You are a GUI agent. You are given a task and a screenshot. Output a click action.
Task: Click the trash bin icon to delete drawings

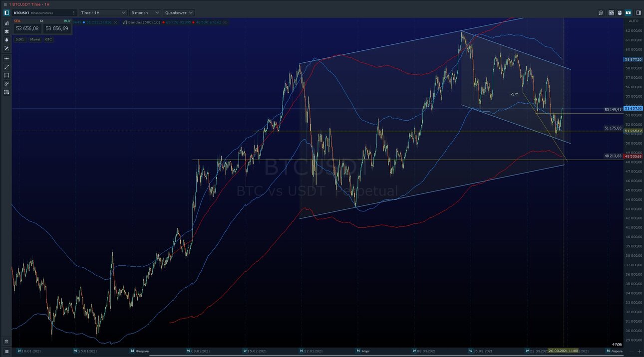(6, 342)
